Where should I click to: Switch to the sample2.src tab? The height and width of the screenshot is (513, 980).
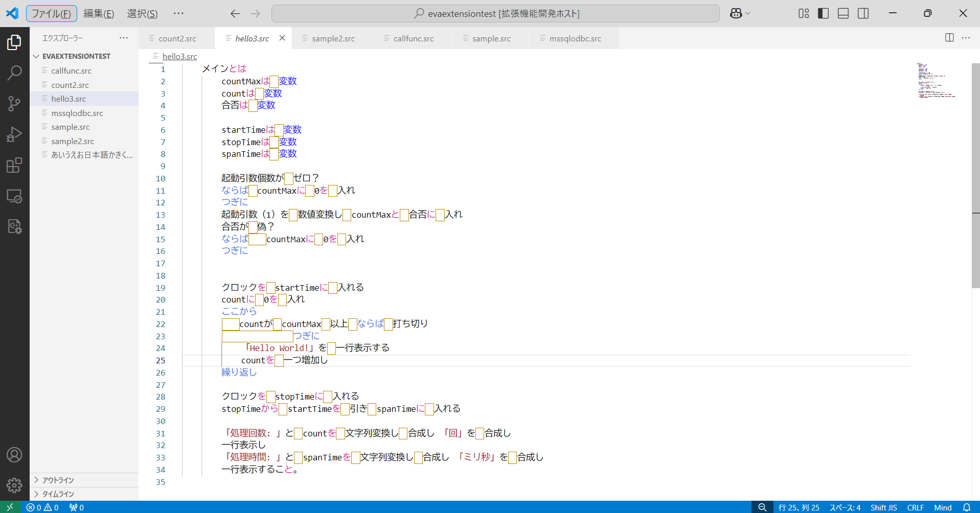(x=333, y=38)
